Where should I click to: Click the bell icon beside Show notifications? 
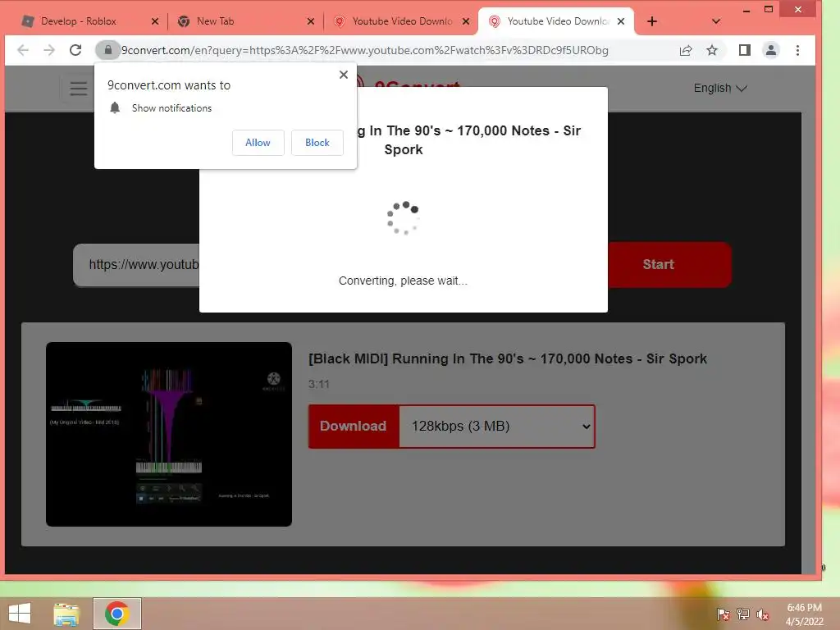pyautogui.click(x=115, y=107)
